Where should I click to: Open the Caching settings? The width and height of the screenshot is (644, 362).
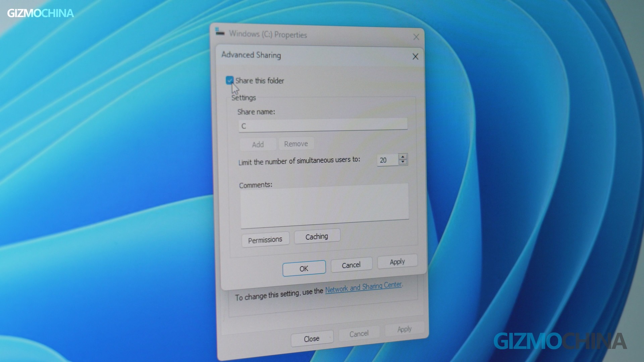point(317,237)
